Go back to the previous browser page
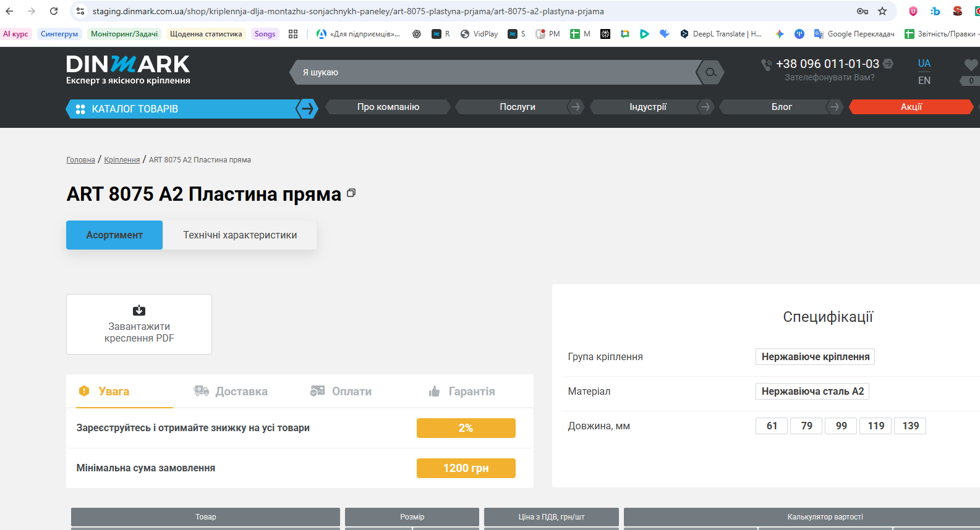 9,11
